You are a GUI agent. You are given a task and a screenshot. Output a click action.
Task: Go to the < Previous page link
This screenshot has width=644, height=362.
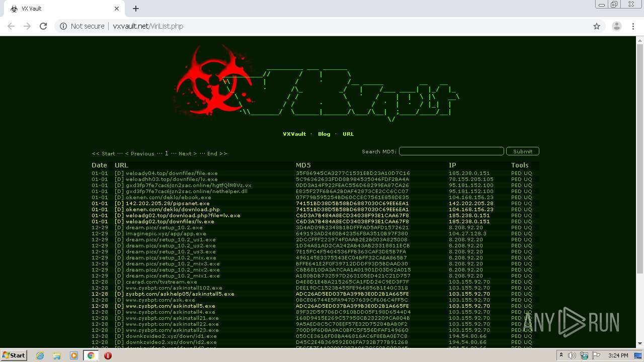tap(139, 153)
